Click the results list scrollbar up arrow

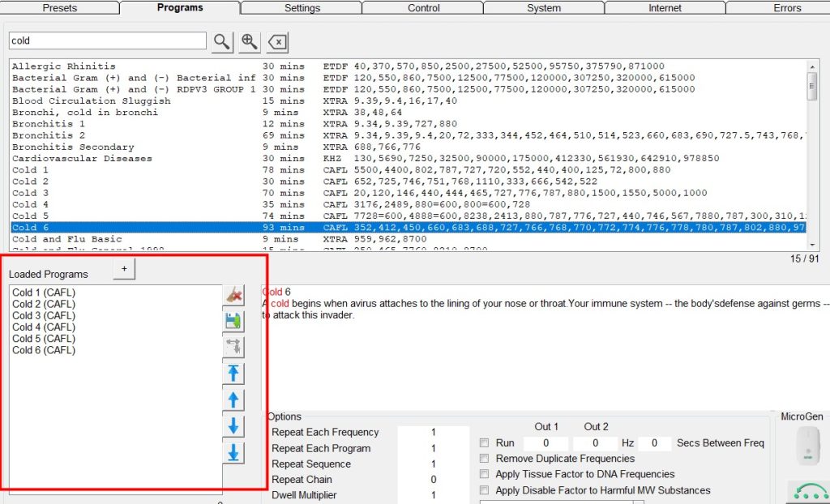812,66
